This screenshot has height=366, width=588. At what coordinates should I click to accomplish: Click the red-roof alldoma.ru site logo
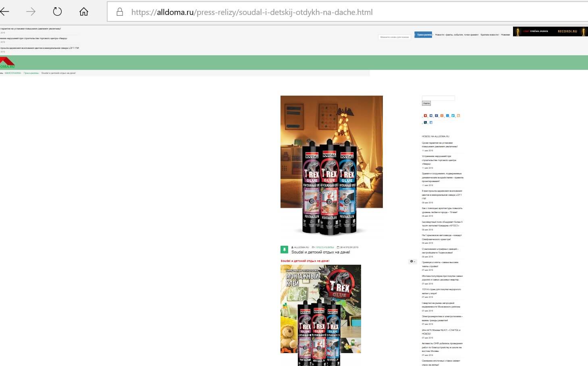(7, 63)
